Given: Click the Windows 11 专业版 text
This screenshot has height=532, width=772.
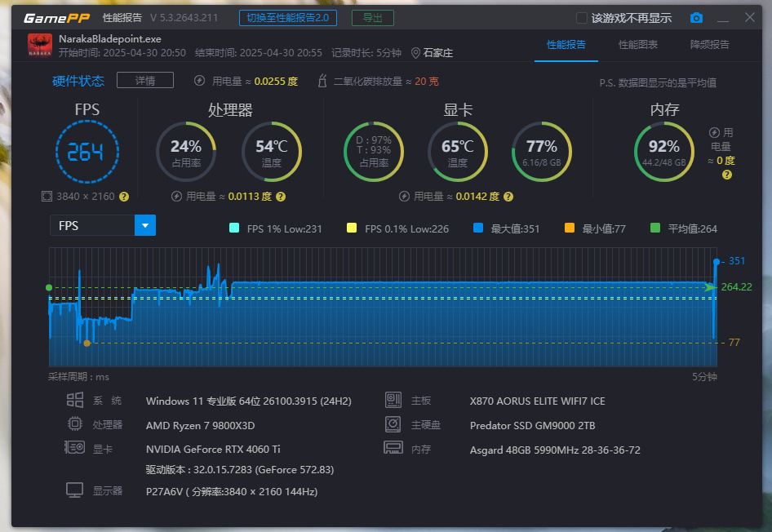Looking at the screenshot, I should pyautogui.click(x=249, y=401).
